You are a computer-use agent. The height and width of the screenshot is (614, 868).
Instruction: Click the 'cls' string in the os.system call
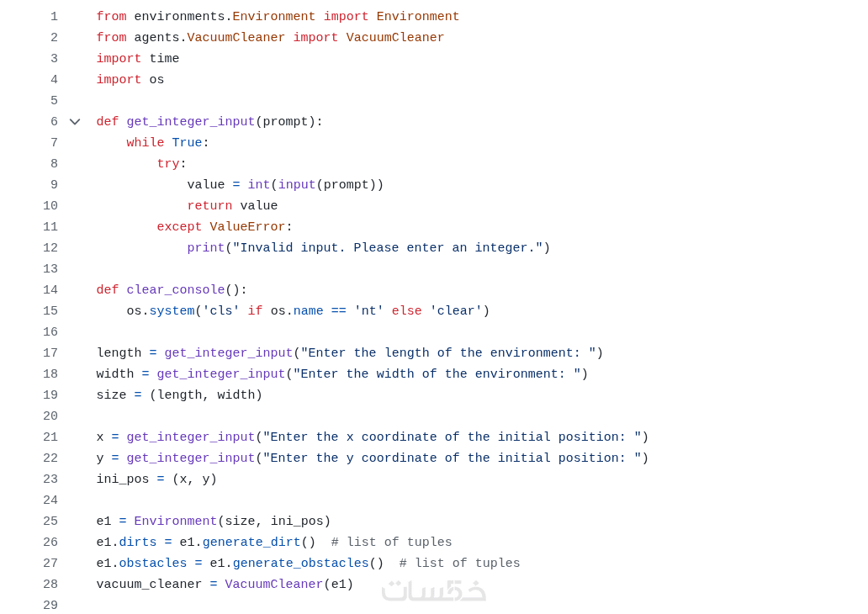(220, 311)
